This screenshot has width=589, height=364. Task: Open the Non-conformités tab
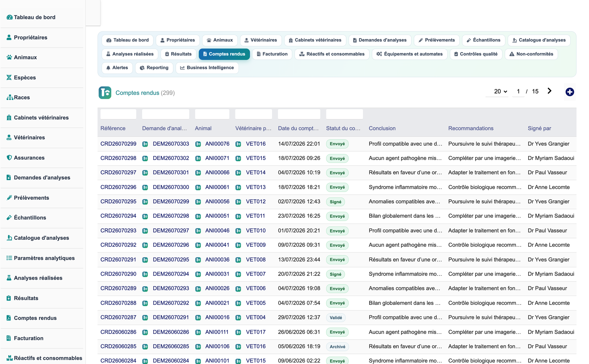[531, 54]
